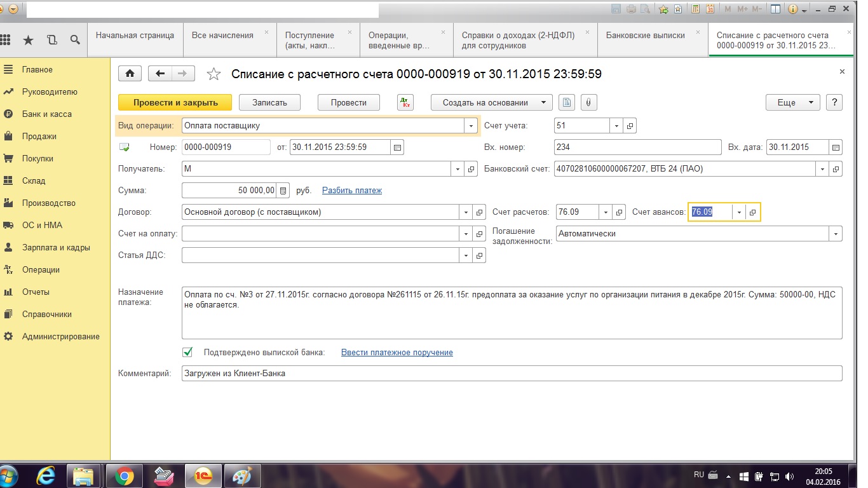Click the Home icon button in document header

[x=130, y=74]
